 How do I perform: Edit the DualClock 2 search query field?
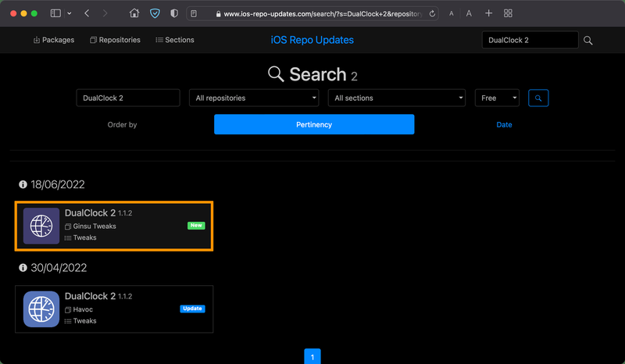(128, 98)
